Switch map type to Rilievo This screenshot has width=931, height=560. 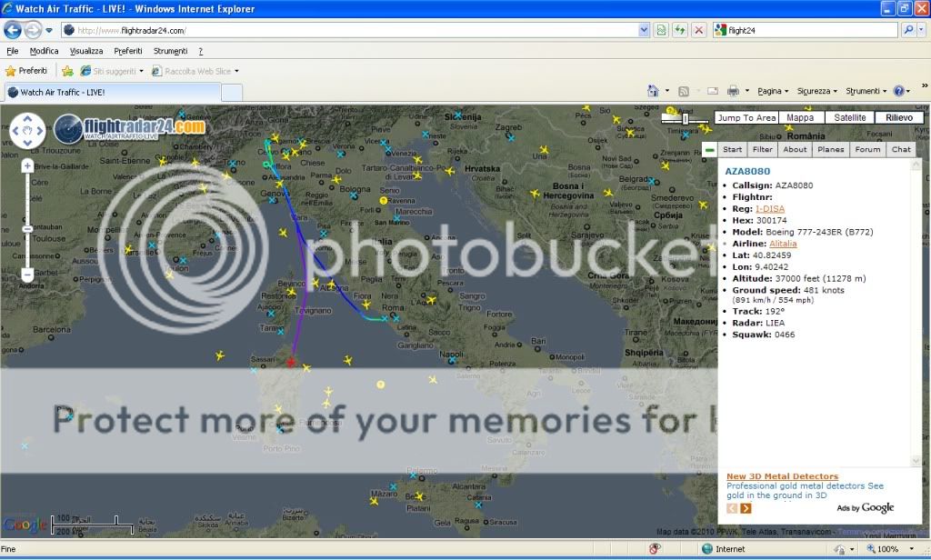click(x=899, y=117)
